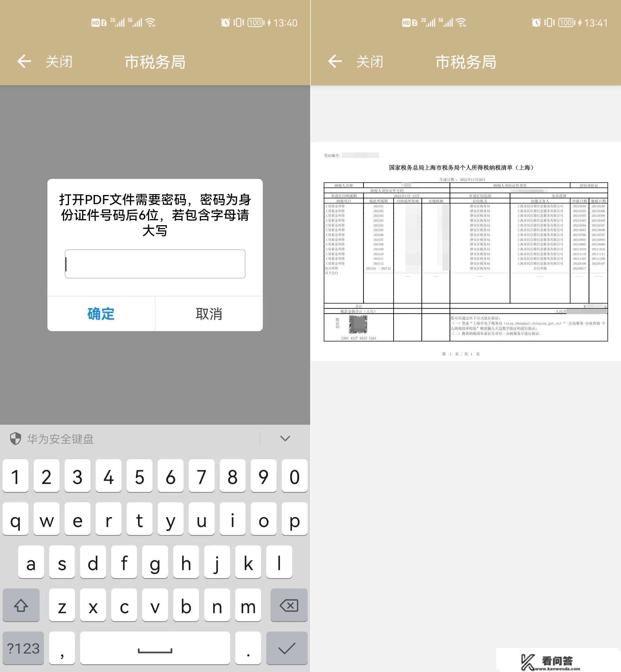The height and width of the screenshot is (672, 621).
Task: Tap number key 0
Action: coord(295,476)
